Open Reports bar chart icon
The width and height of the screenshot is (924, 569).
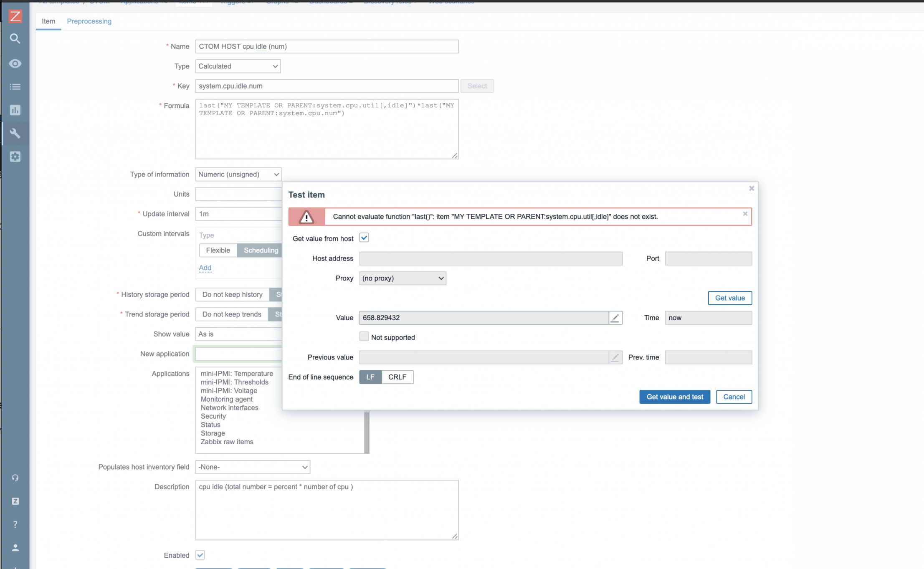coord(15,110)
